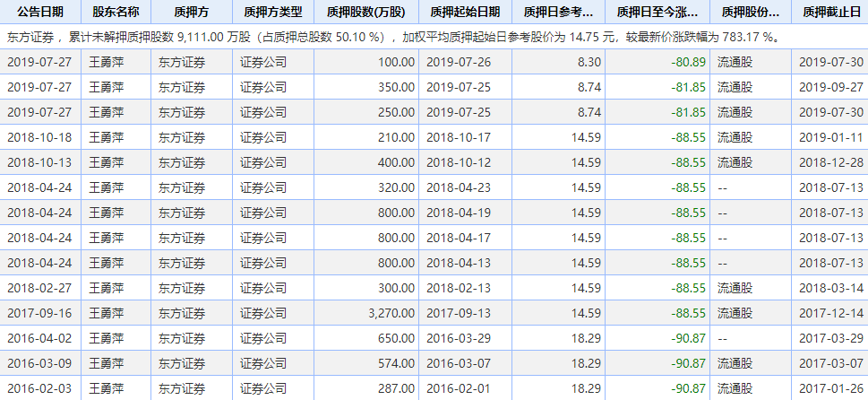Click the 质押截止日 column header
Screen dimensions: 868x400
pyautogui.click(x=830, y=13)
